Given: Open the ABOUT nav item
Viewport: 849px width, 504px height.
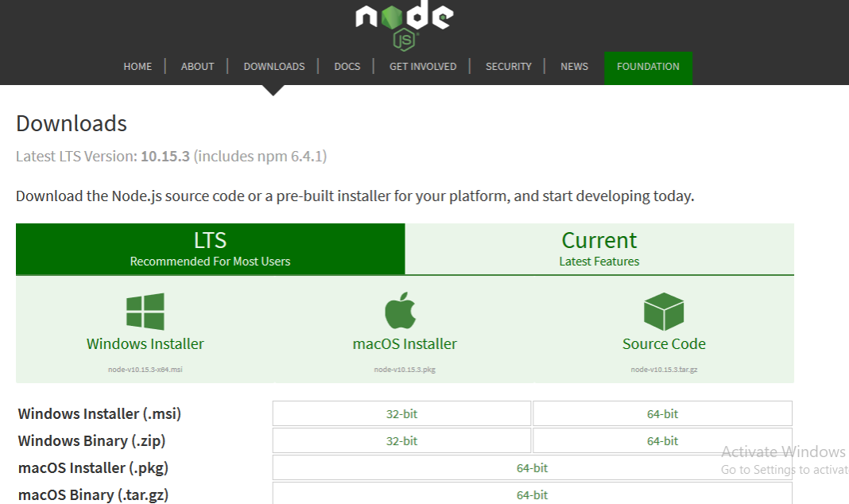Looking at the screenshot, I should pos(198,67).
